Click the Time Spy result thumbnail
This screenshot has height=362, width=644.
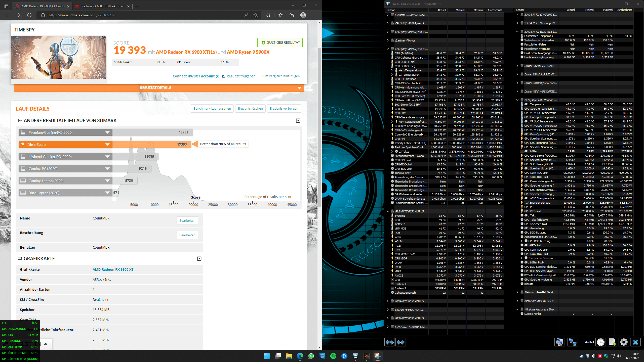[58, 57]
